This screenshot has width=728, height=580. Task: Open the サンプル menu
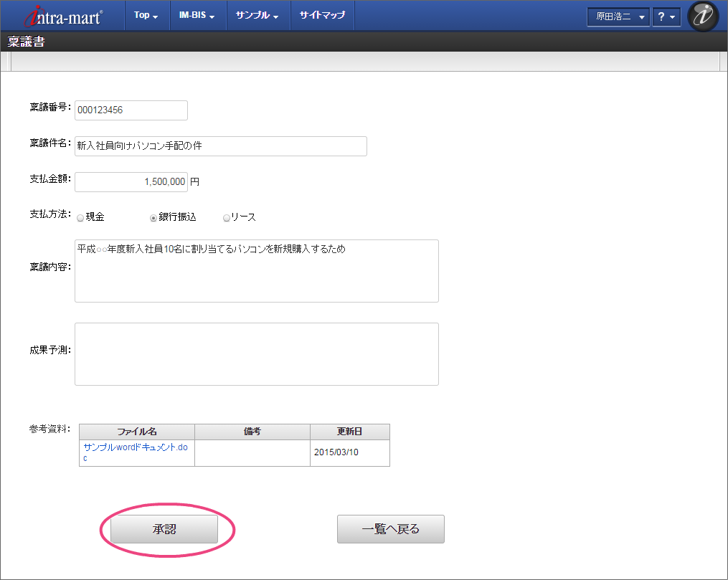click(257, 16)
